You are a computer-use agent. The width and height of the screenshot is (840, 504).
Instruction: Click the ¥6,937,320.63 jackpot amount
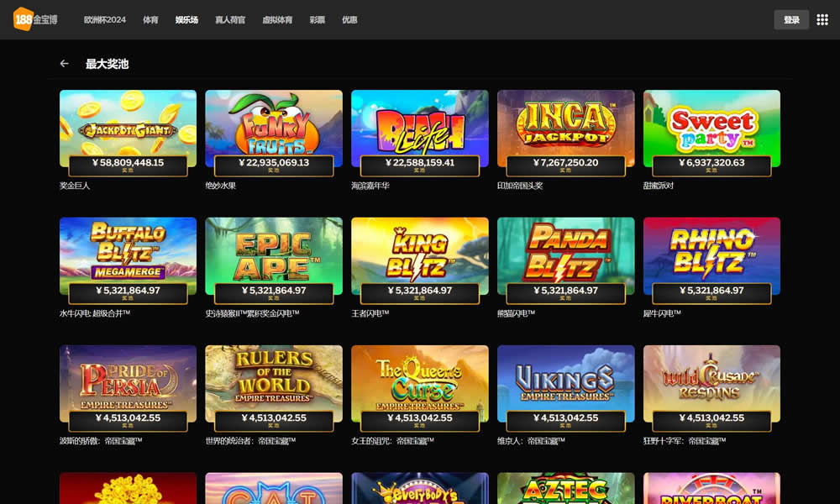[711, 162]
